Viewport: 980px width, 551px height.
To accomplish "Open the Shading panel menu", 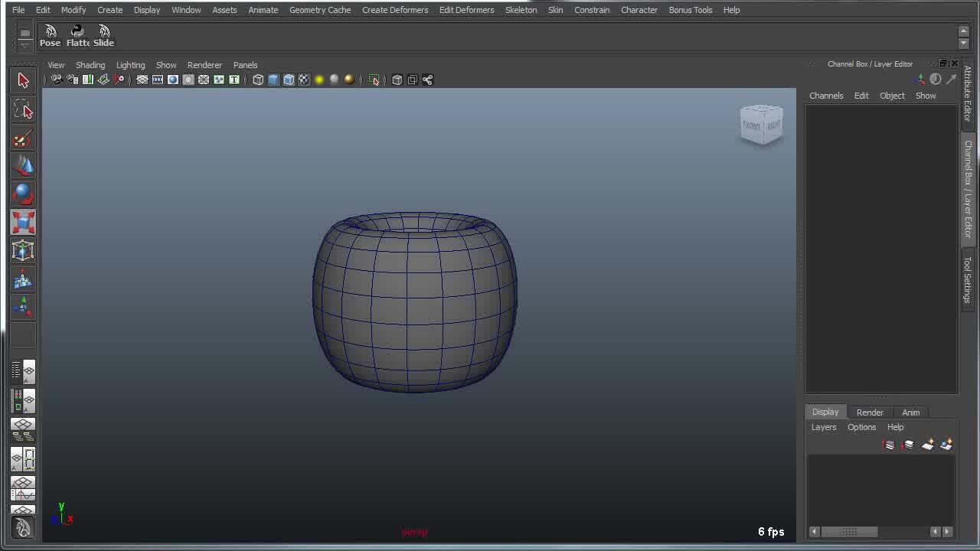I will click(90, 65).
